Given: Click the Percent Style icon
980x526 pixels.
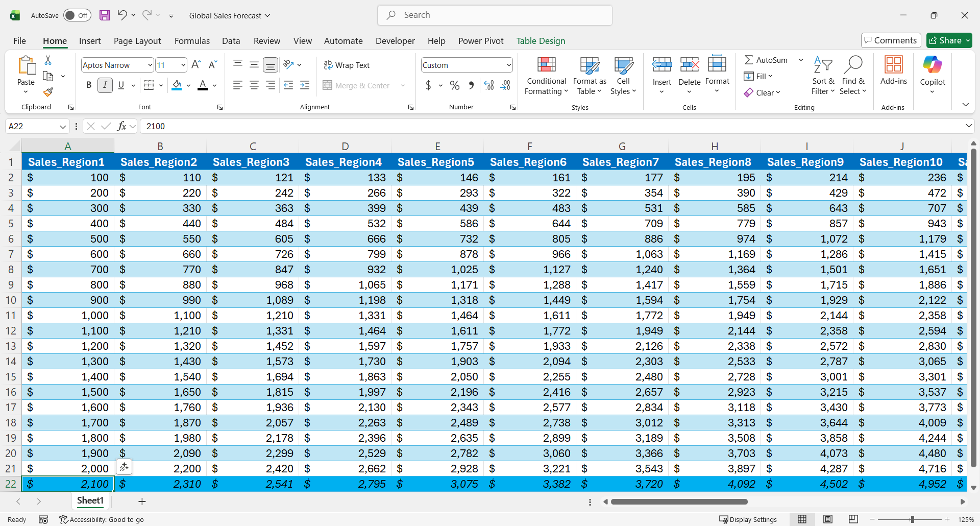Looking at the screenshot, I should coord(454,86).
